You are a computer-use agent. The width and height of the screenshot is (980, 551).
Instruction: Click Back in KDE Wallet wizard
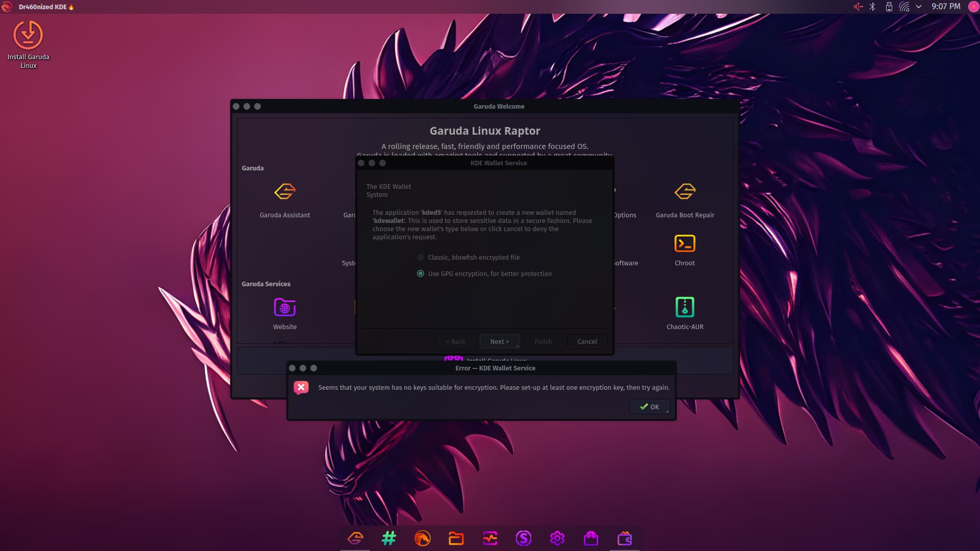click(x=455, y=341)
